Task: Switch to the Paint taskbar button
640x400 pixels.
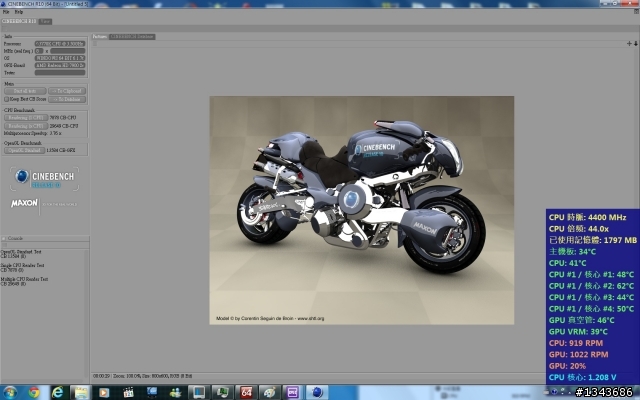Action: click(269, 393)
